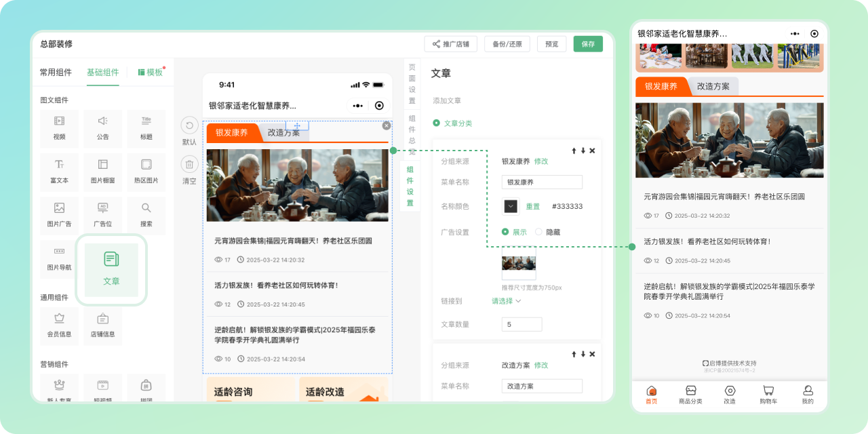This screenshot has width=868, height=434.
Task: Move the 银发康养 group down with arrow
Action: [x=583, y=151]
